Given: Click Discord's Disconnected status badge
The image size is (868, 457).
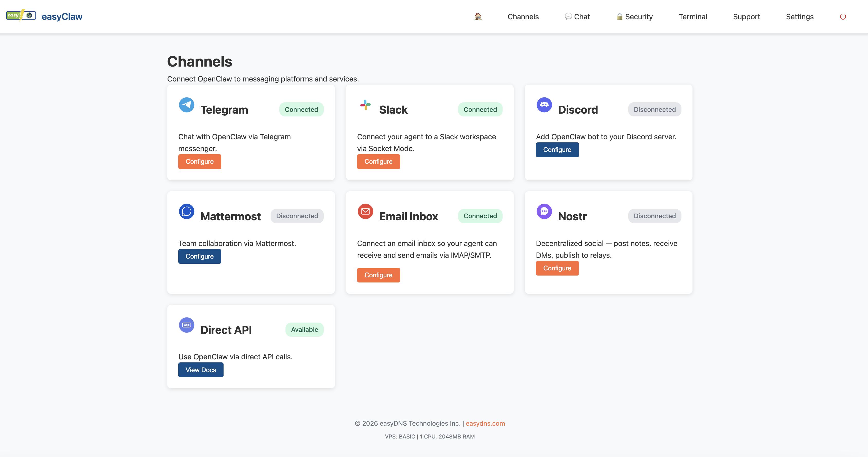Looking at the screenshot, I should click(x=654, y=109).
